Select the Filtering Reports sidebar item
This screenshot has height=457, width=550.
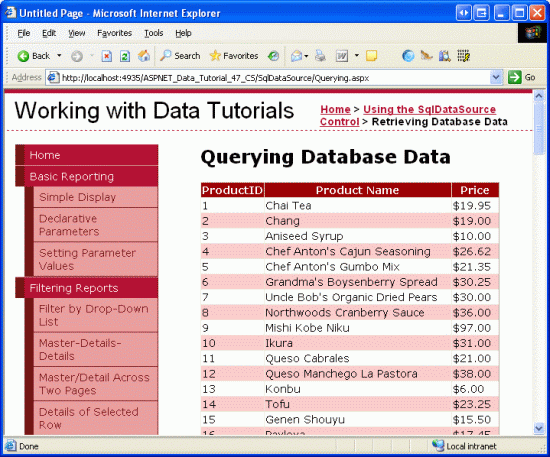pos(87,288)
